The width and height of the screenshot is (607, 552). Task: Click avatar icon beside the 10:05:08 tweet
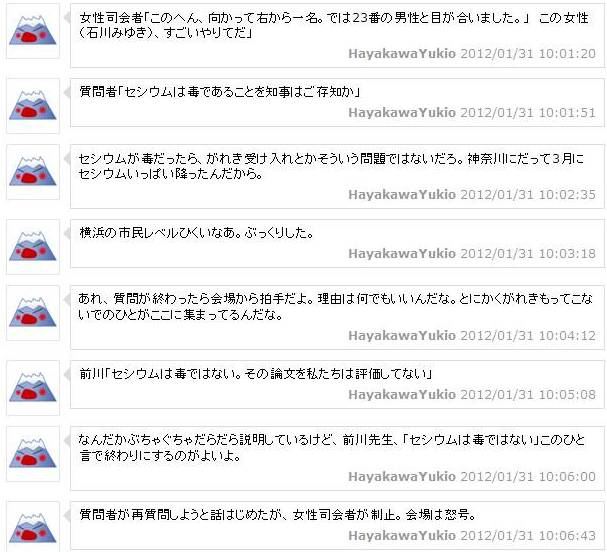pyautogui.click(x=33, y=387)
